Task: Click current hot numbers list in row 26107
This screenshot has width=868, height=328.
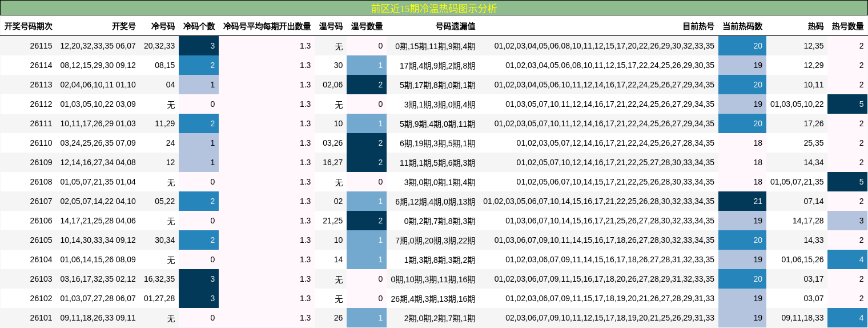Action: click(599, 201)
